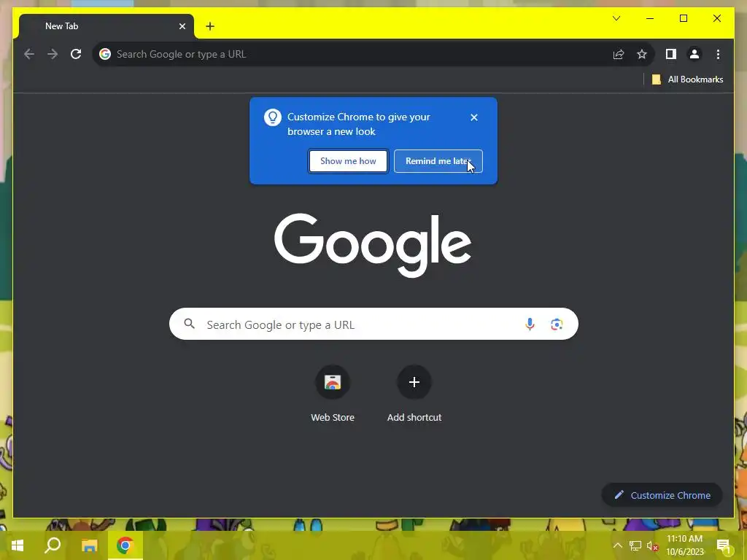The width and height of the screenshot is (747, 560).
Task: Dismiss the Customize Chrome tip popup
Action: pyautogui.click(x=474, y=117)
